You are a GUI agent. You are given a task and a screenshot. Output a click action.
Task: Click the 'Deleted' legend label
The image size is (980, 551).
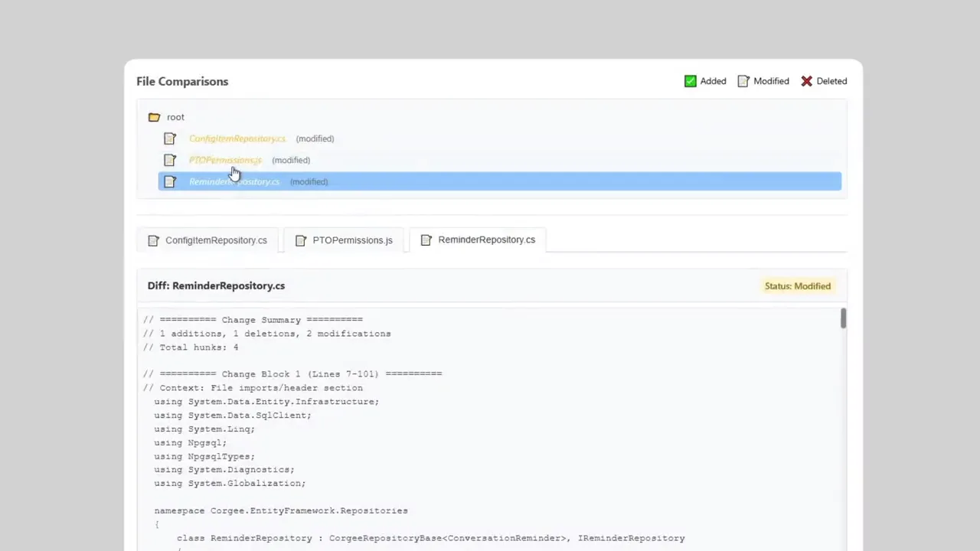831,81
